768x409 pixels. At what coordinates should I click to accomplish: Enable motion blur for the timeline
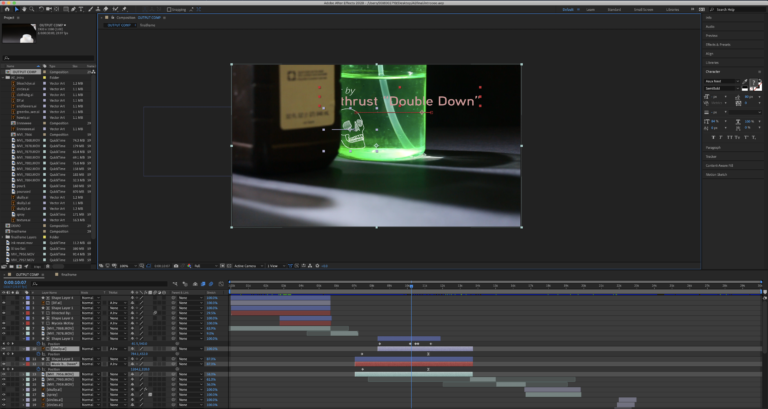pos(211,284)
